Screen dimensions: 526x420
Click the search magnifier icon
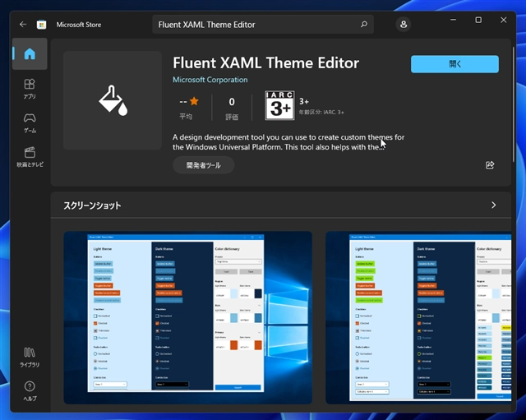pos(364,25)
